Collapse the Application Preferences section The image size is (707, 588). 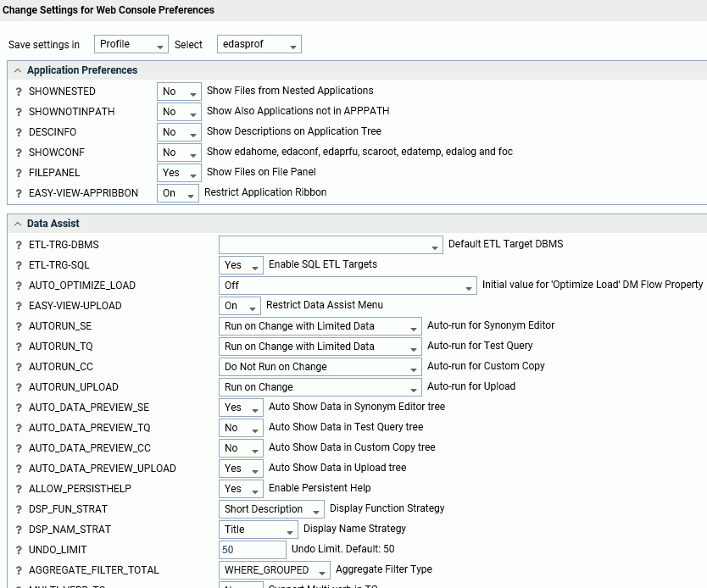click(x=18, y=70)
